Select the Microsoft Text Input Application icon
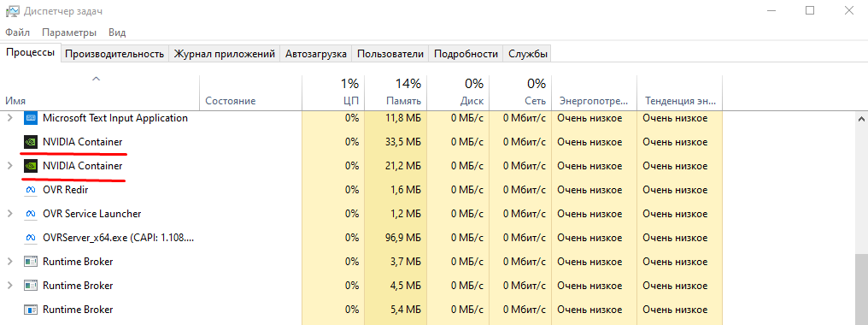The width and height of the screenshot is (868, 325). [31, 118]
